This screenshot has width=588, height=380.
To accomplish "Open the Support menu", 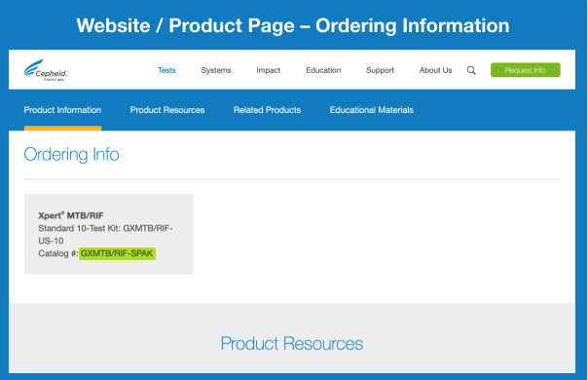I will coord(380,70).
